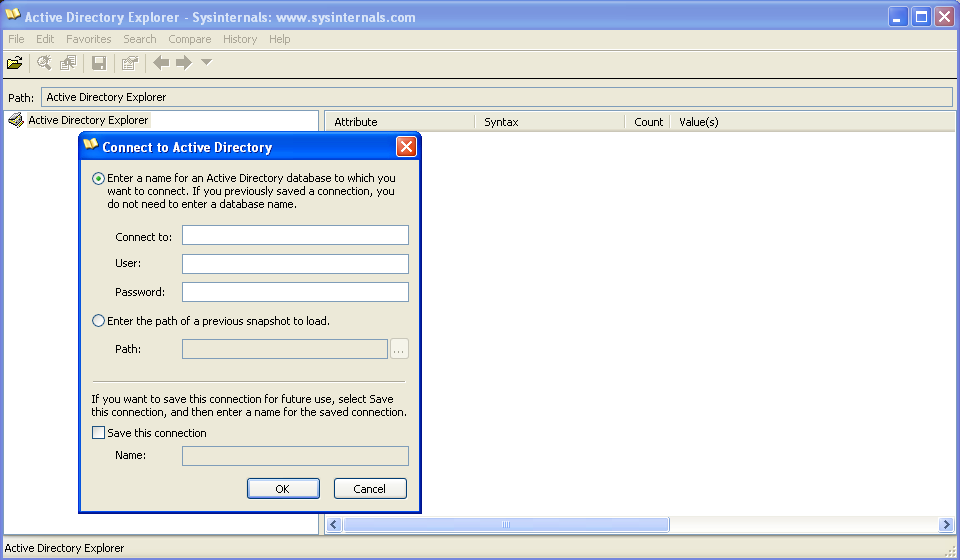This screenshot has width=960, height=560.
Task: Open the Help menu
Action: coord(280,39)
